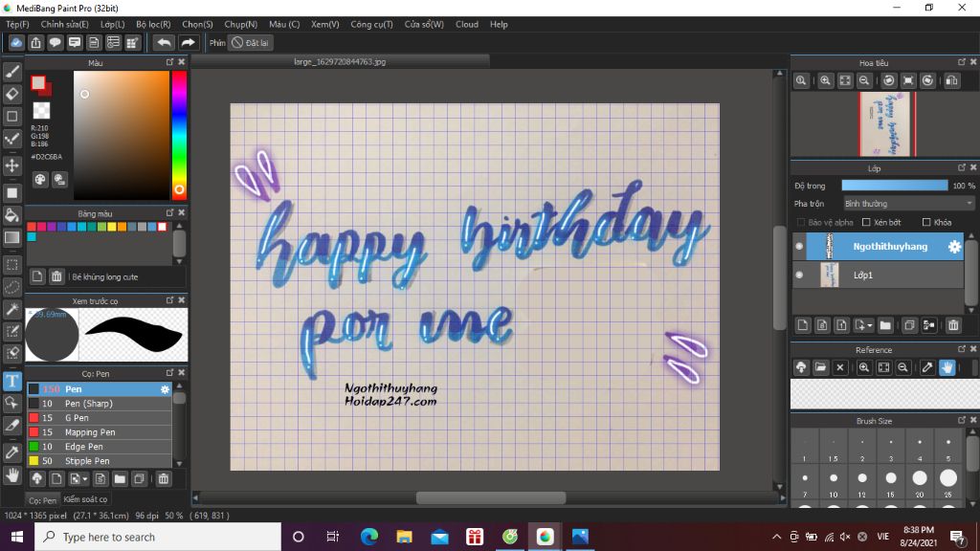This screenshot has height=551, width=980.
Task: Select brush size preset 25
Action: [x=948, y=478]
